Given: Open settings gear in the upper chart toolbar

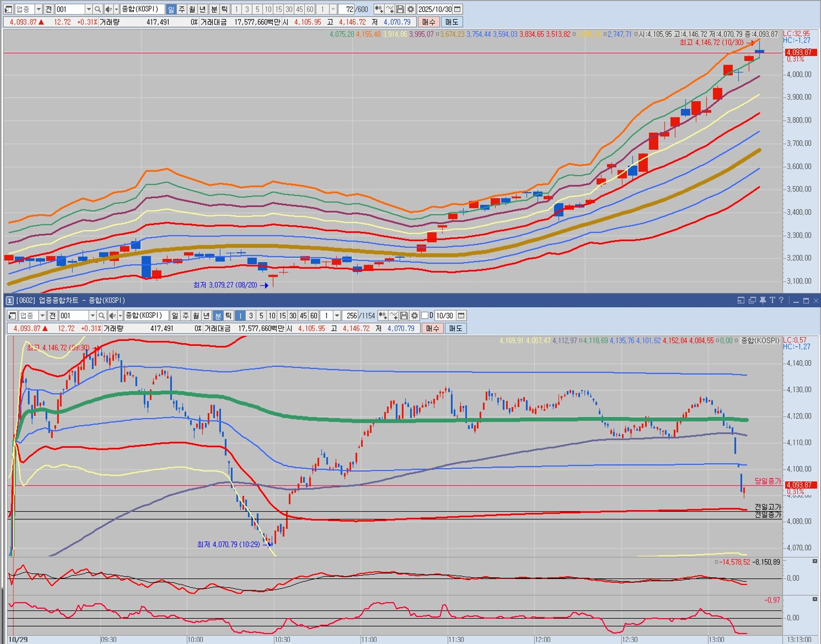Looking at the screenshot, I should [x=411, y=9].
